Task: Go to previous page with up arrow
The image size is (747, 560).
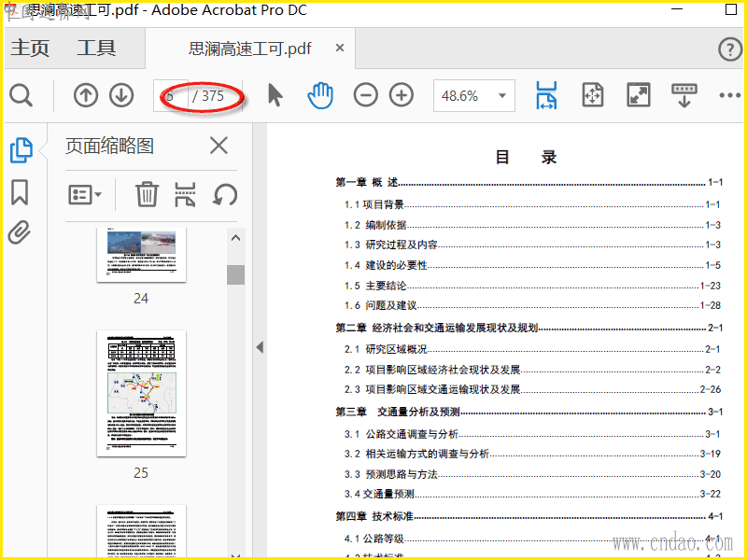Action: [x=86, y=95]
